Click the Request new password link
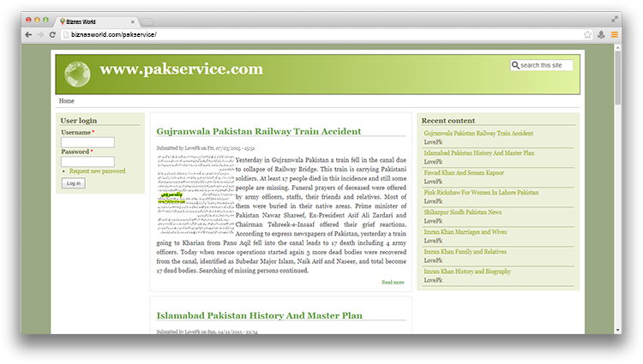 click(x=97, y=171)
